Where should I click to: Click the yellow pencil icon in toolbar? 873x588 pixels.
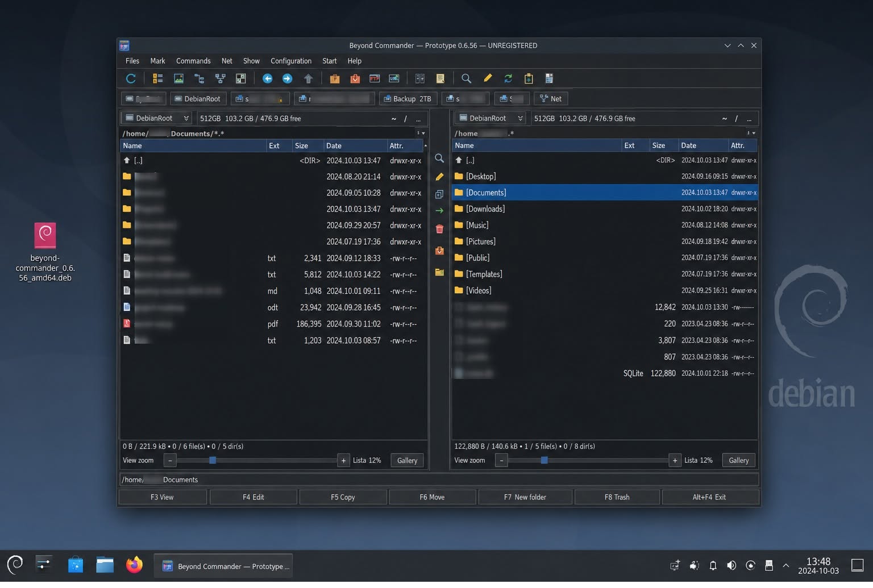click(x=488, y=78)
